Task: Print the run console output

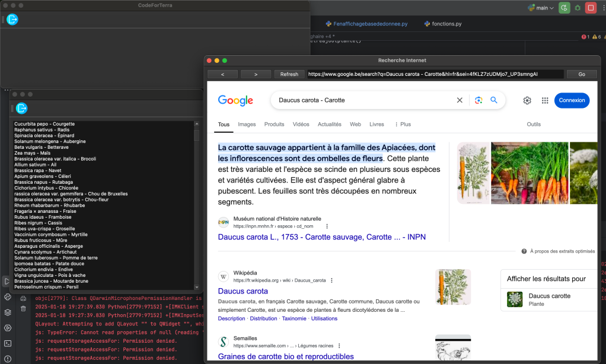Action: (23, 298)
